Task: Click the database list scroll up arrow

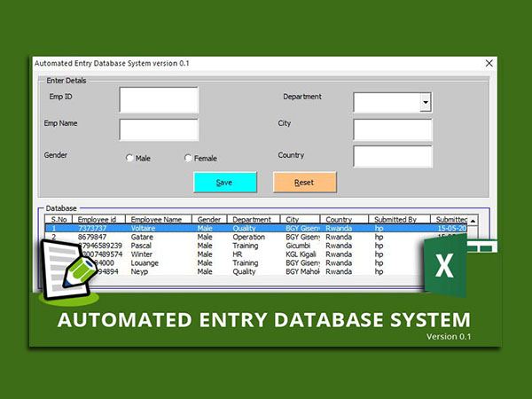Action: tap(473, 220)
